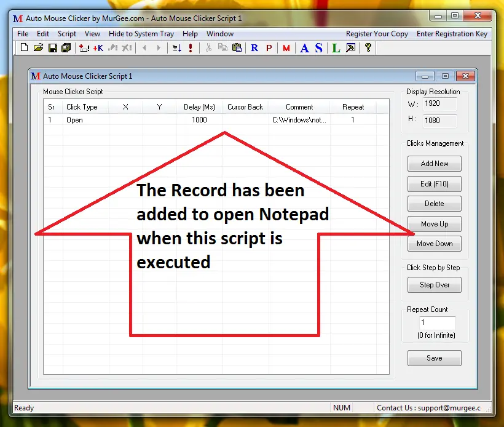504x427 pixels.
Task: Click the green L toolbar icon
Action: click(336, 48)
